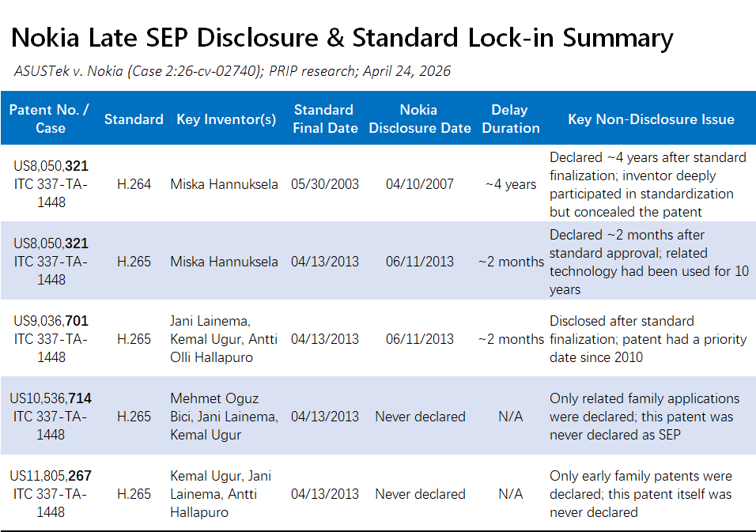Click the US11,805,267 patent cell
Screen dimensions: 756x532
(x=51, y=494)
